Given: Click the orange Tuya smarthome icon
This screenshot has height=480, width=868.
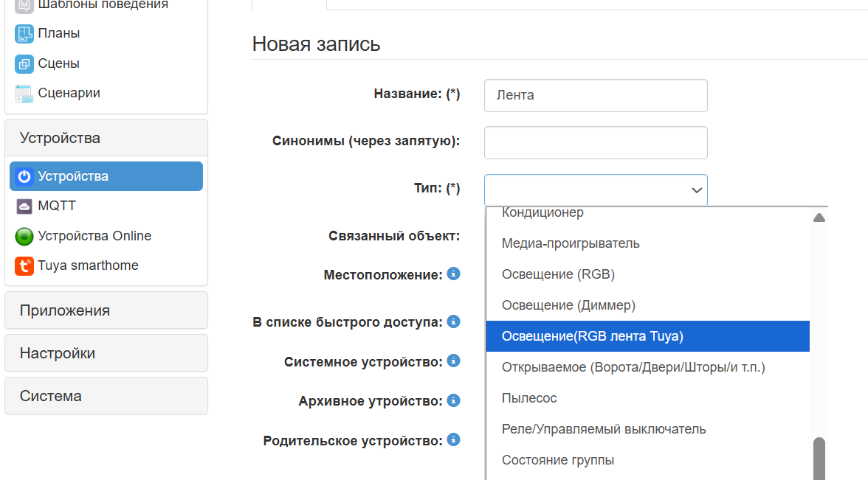Looking at the screenshot, I should click(24, 266).
